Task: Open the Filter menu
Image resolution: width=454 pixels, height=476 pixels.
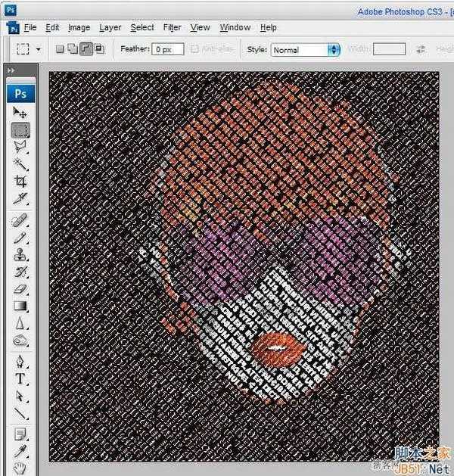Action: click(x=172, y=27)
